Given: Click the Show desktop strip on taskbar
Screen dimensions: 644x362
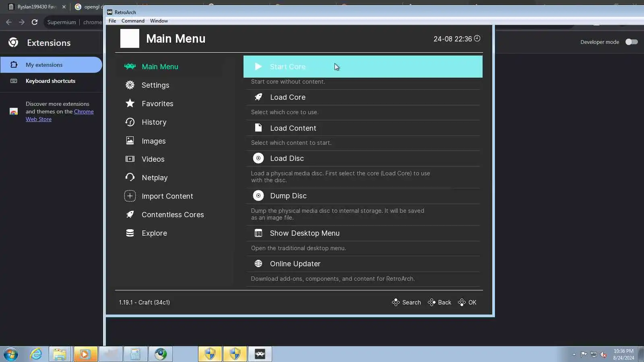Looking at the screenshot, I should point(641,354).
